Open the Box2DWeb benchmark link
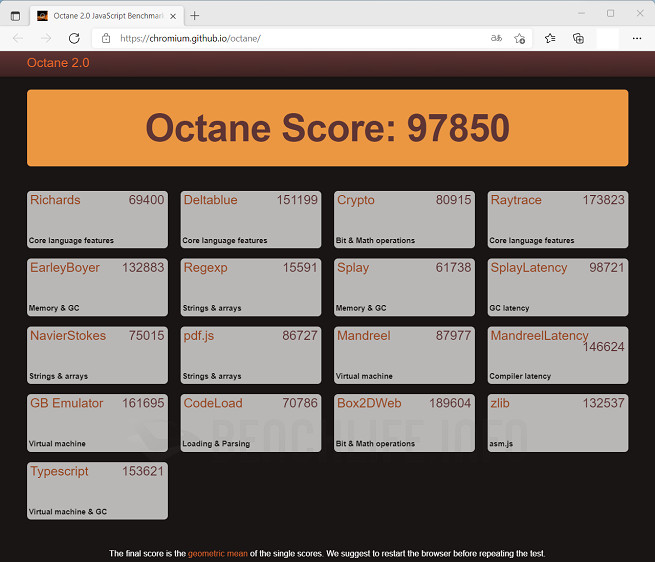Screen dimensions: 655x562 (x=369, y=403)
